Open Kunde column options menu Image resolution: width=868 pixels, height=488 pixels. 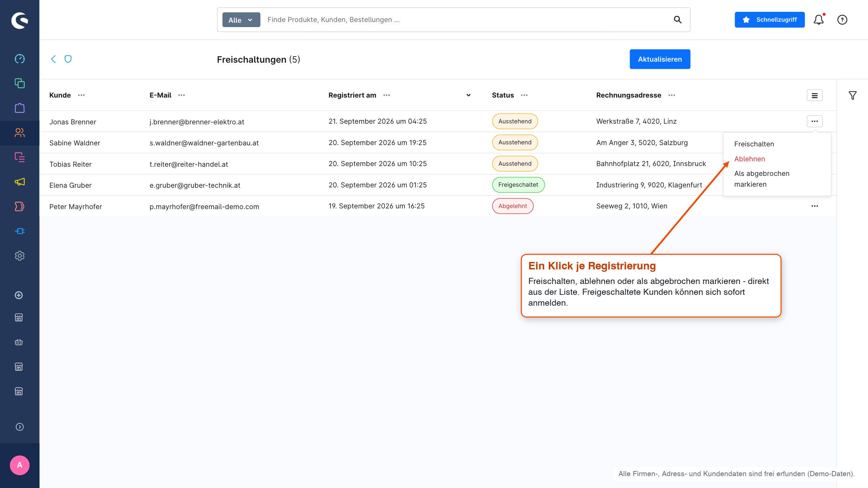[x=81, y=95]
